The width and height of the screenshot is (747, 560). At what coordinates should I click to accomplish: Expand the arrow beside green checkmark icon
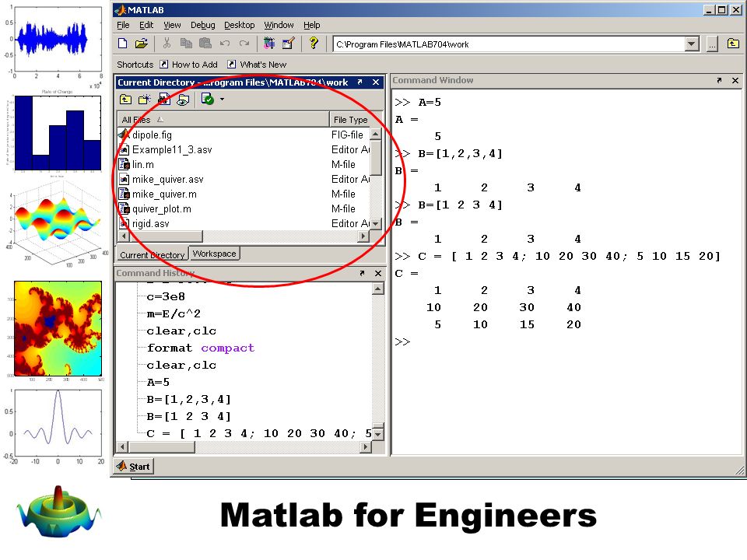tap(222, 100)
